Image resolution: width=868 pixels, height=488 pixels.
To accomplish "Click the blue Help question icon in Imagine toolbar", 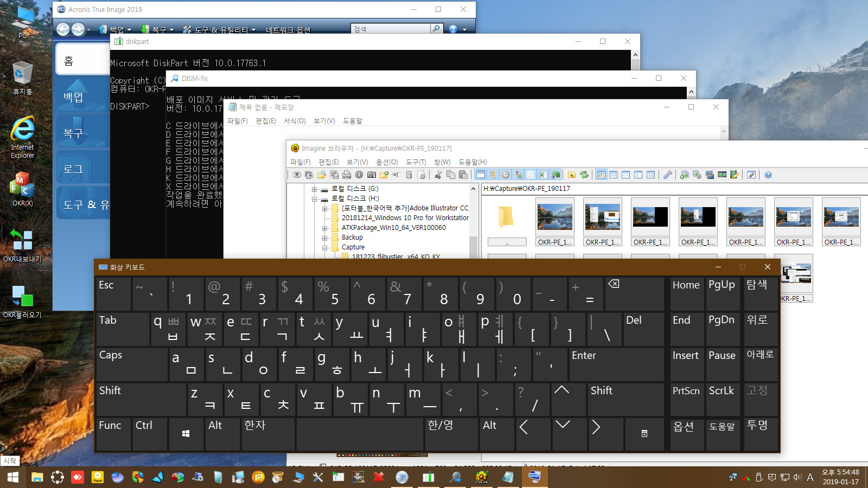I will pos(768,175).
